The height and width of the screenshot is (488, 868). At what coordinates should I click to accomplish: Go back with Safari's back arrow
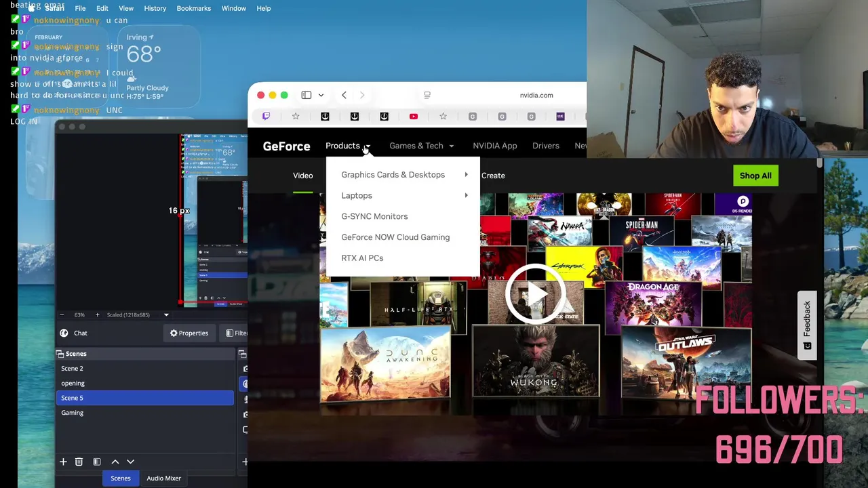(344, 96)
